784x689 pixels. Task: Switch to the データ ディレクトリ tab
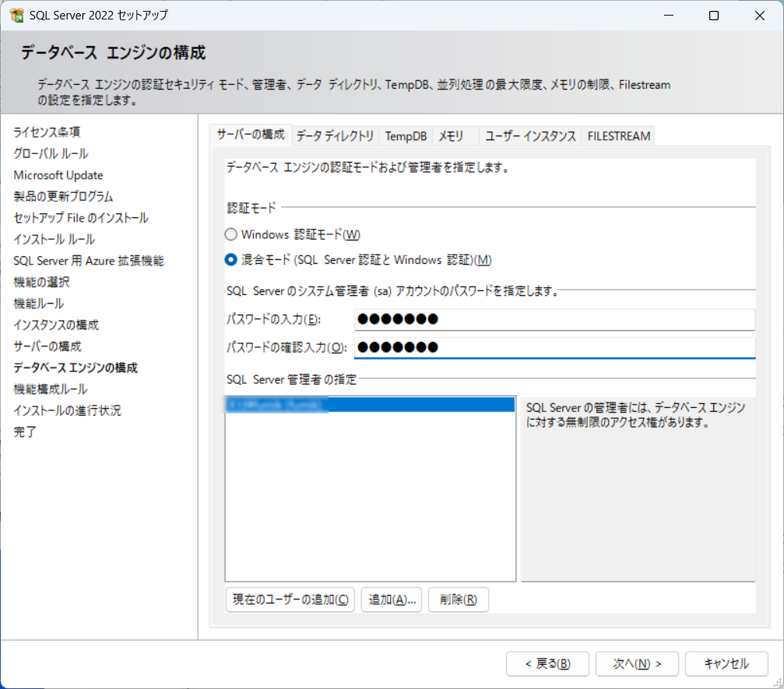tap(335, 136)
